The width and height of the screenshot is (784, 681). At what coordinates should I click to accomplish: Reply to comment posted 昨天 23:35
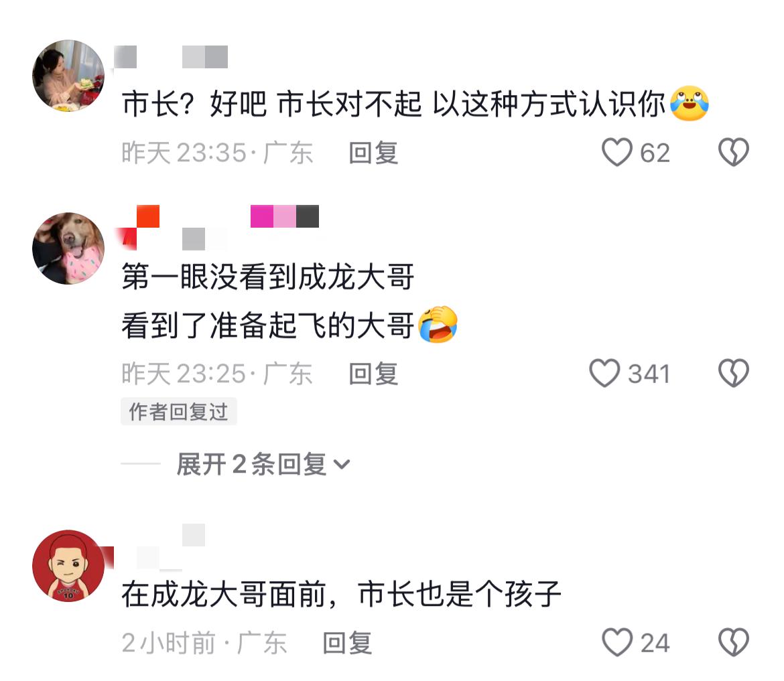[373, 153]
